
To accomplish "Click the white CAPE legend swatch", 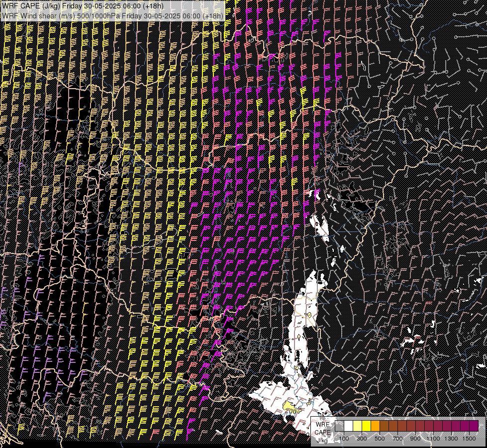I will (x=349, y=426).
